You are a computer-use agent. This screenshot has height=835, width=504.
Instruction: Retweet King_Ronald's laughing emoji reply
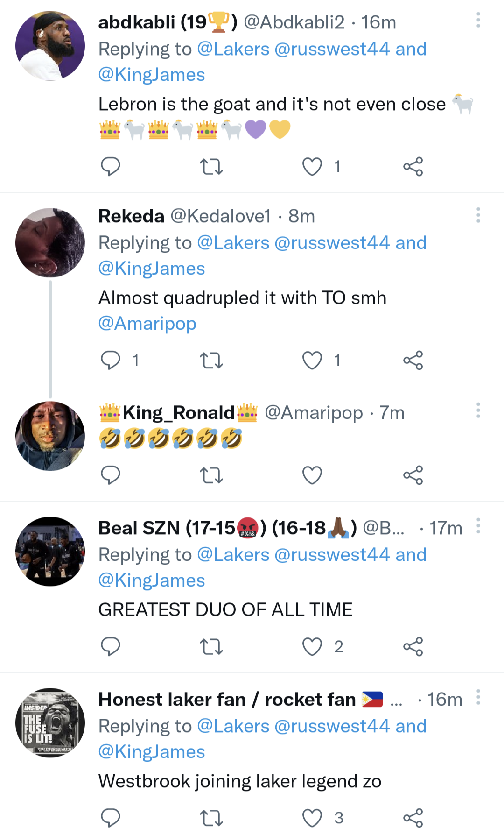click(211, 475)
